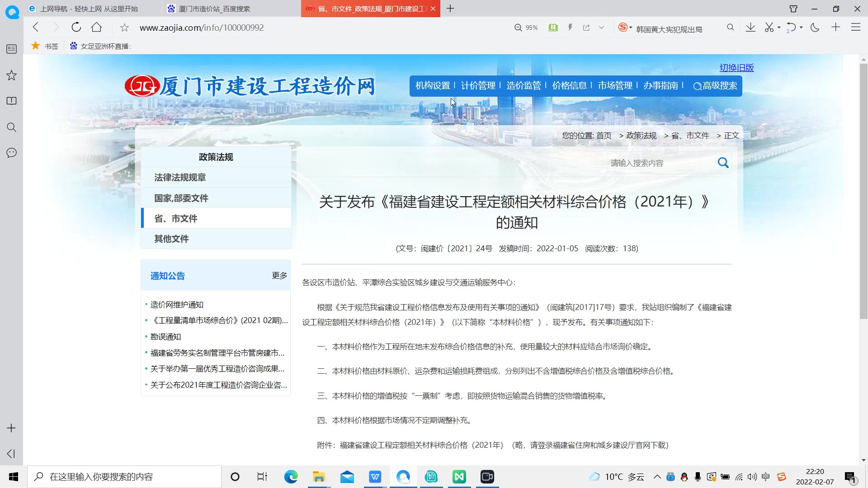Select 省、市文件 in left menu
The width and height of the screenshot is (868, 488).
click(216, 218)
